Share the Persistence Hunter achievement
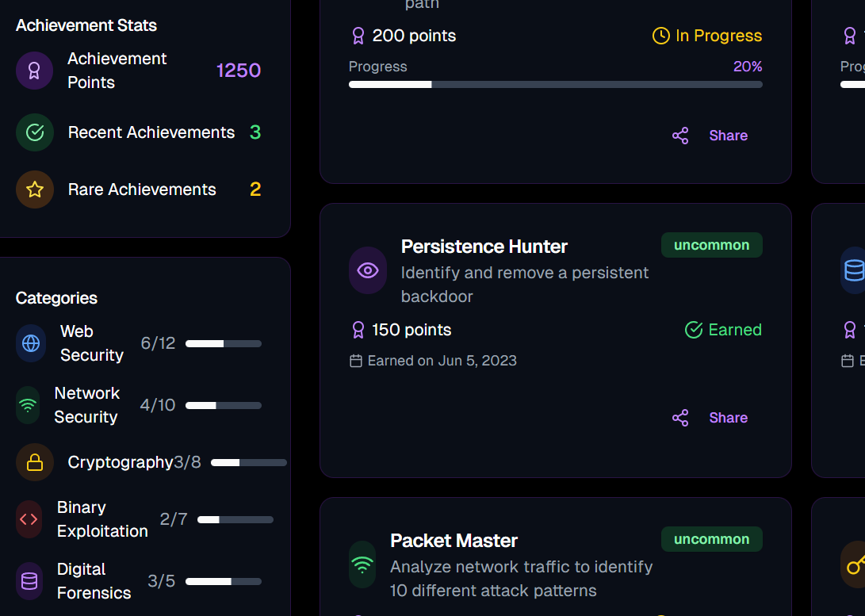Screen dimensions: 865x616 pos(710,418)
